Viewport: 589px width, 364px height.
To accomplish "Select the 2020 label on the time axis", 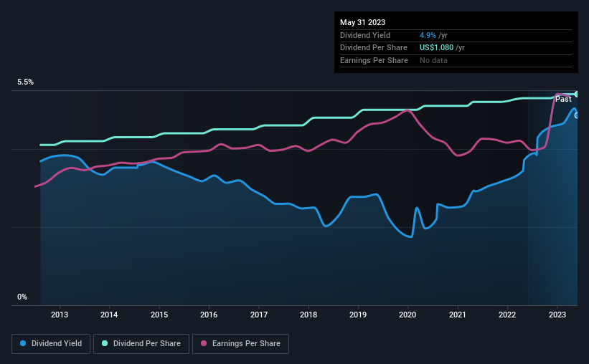I will [x=407, y=315].
